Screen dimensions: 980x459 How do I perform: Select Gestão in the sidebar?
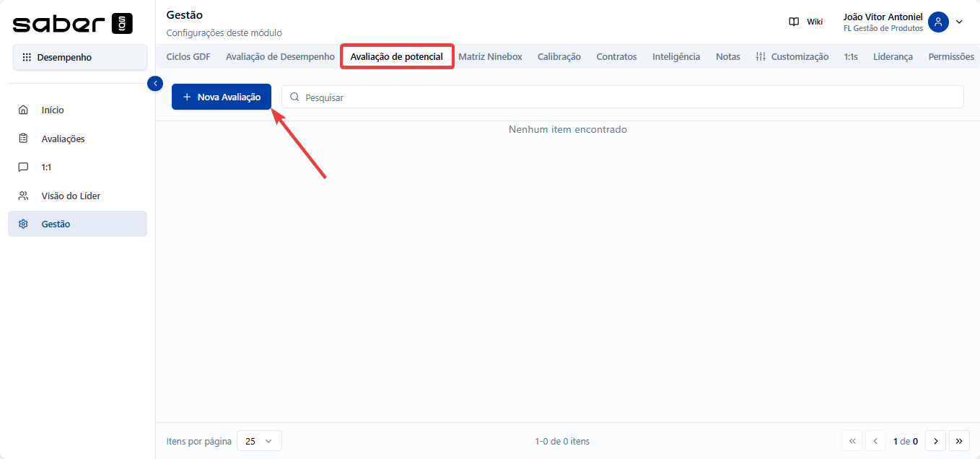click(56, 224)
